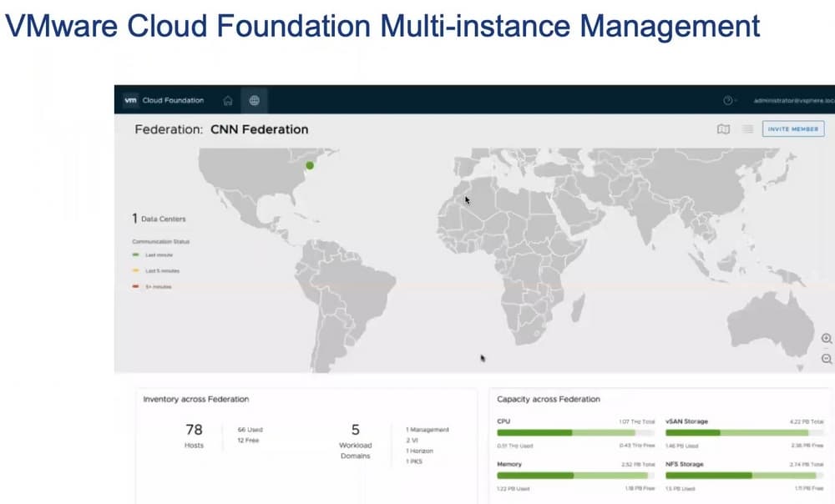Click the 2 VI domain entry
The image size is (835, 504).
tap(412, 440)
